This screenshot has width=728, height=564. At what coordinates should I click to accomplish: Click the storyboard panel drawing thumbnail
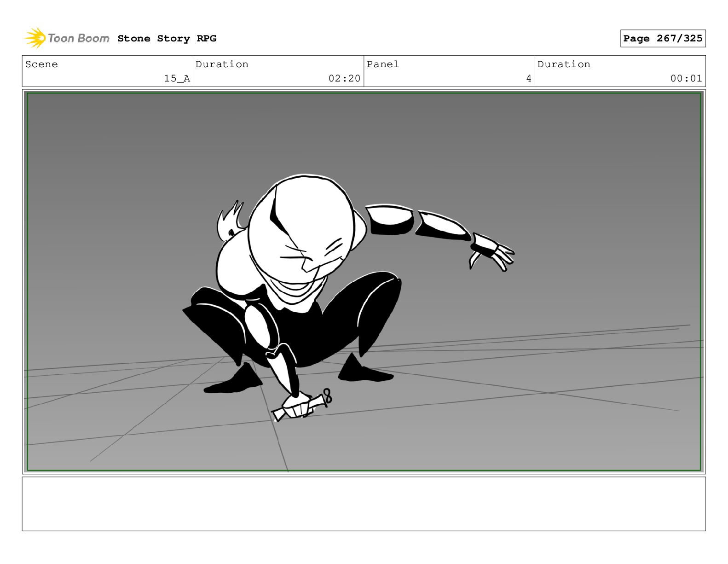364,282
